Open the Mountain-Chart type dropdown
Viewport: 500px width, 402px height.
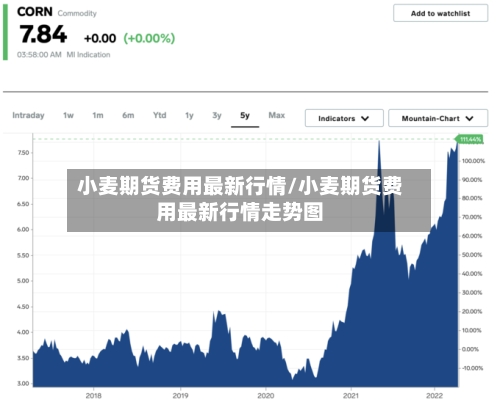[438, 118]
